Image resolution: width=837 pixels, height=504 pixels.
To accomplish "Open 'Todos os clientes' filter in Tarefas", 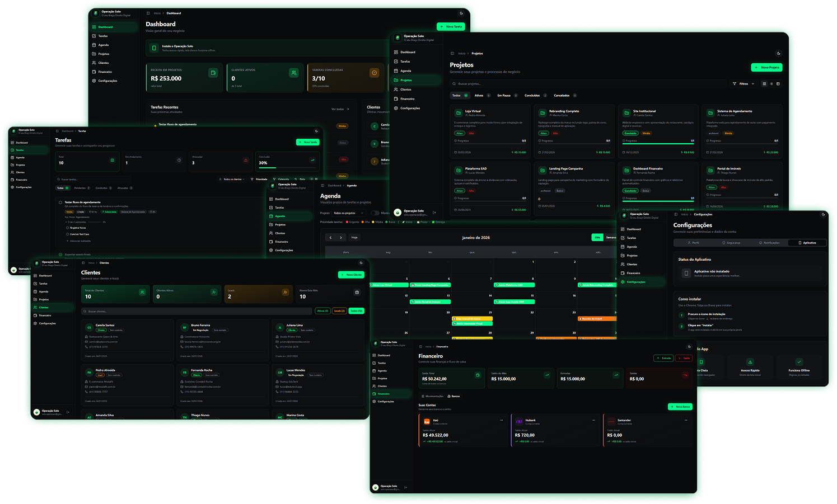I will [x=232, y=180].
